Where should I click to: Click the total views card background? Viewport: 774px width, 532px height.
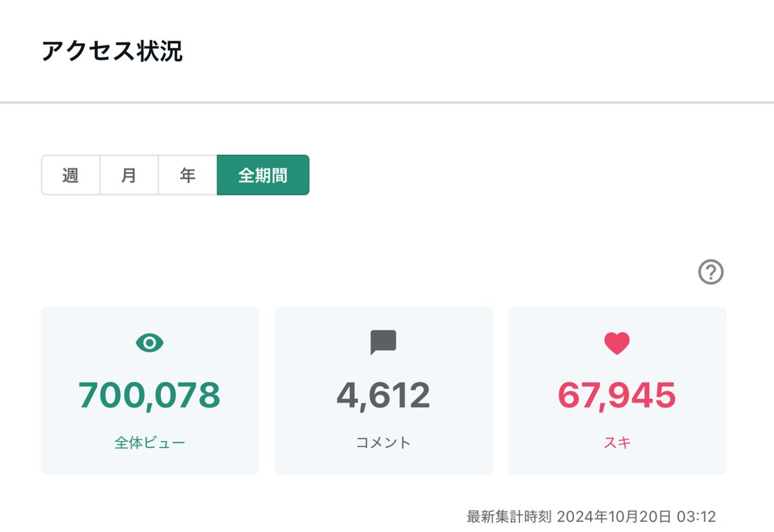(x=150, y=391)
